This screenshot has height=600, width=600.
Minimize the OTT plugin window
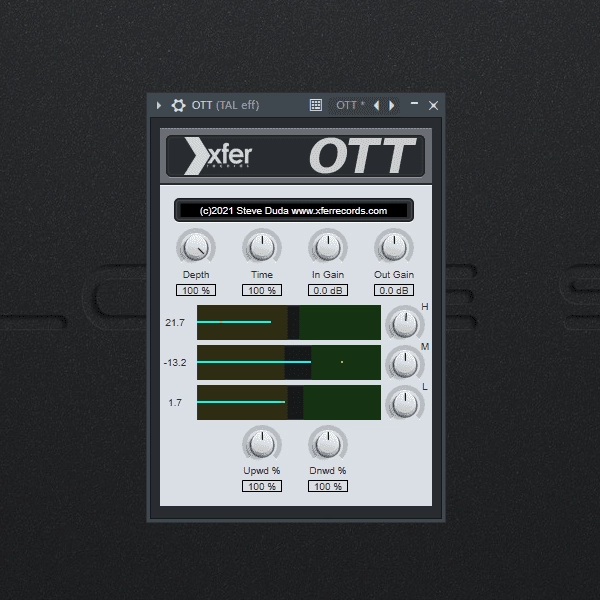pos(414,103)
